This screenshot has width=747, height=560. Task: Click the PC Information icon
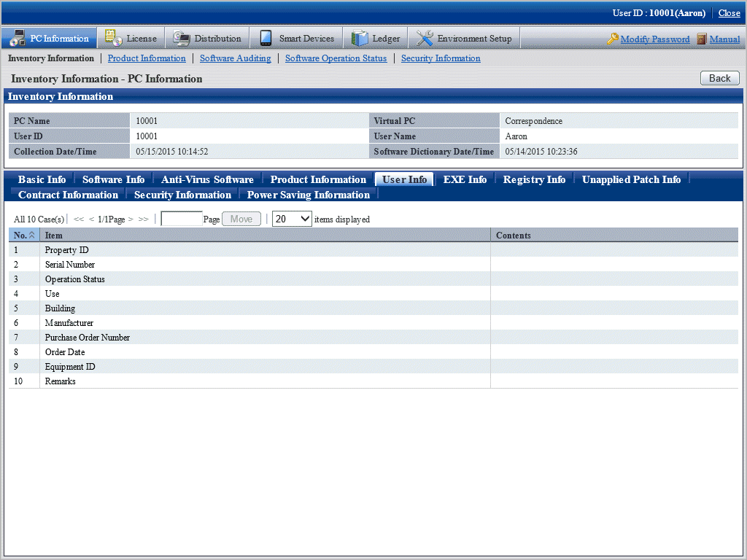click(18, 39)
